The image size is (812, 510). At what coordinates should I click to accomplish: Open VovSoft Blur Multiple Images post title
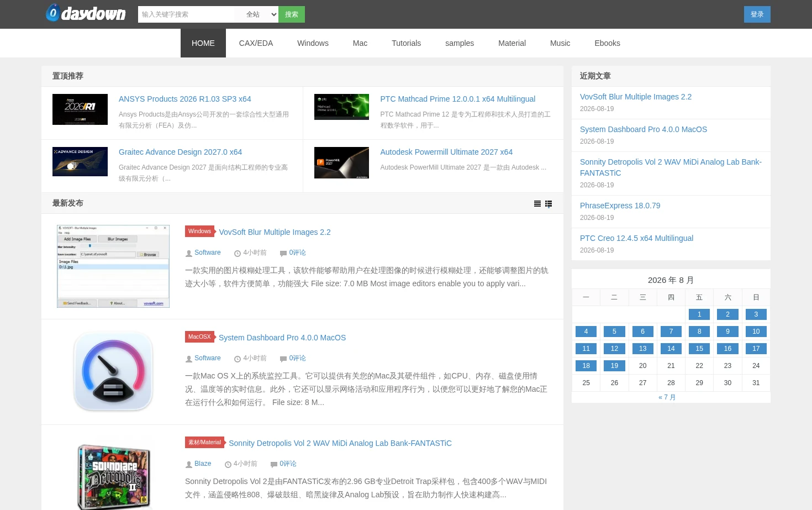coord(275,232)
